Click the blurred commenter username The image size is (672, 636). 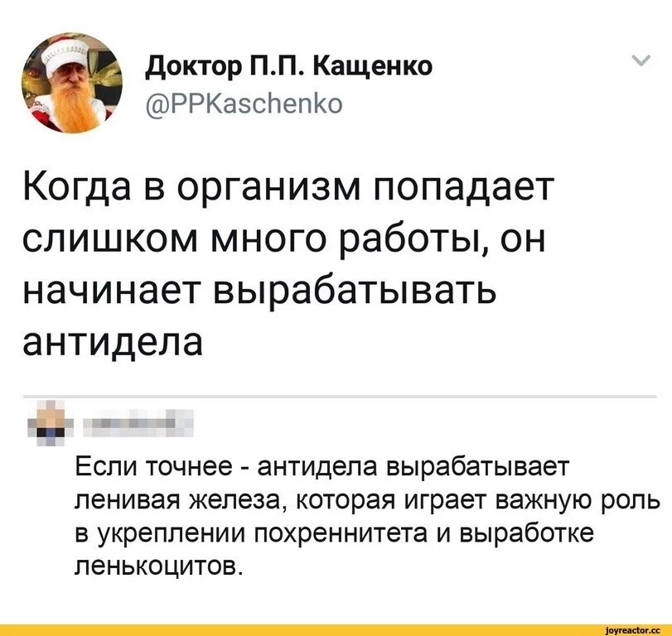138,422
